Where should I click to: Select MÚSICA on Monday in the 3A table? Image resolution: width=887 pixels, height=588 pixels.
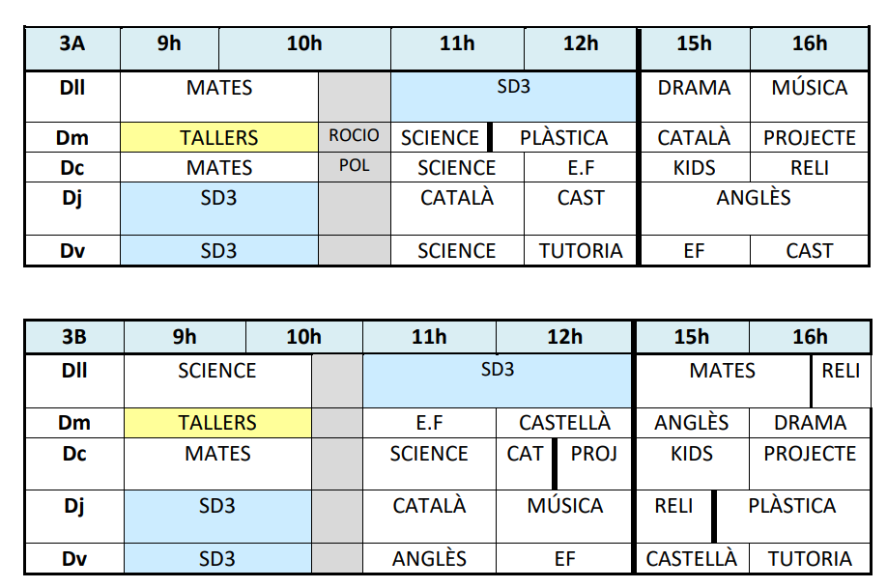(x=809, y=89)
